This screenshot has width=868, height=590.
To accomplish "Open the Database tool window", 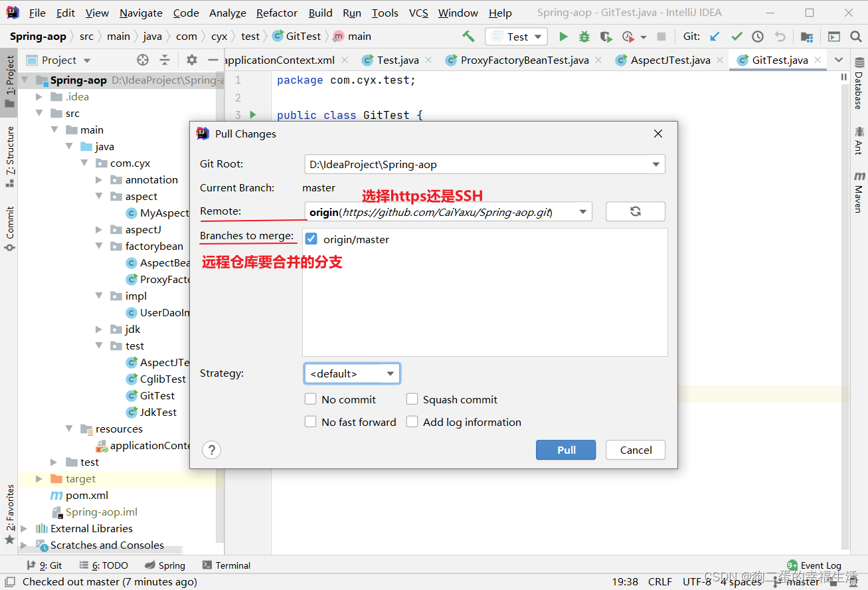I will point(859,85).
